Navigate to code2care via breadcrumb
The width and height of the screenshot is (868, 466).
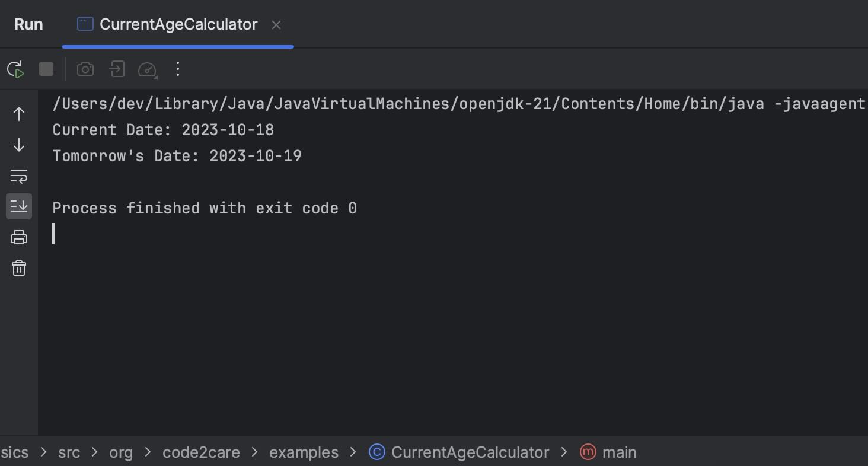pos(200,452)
